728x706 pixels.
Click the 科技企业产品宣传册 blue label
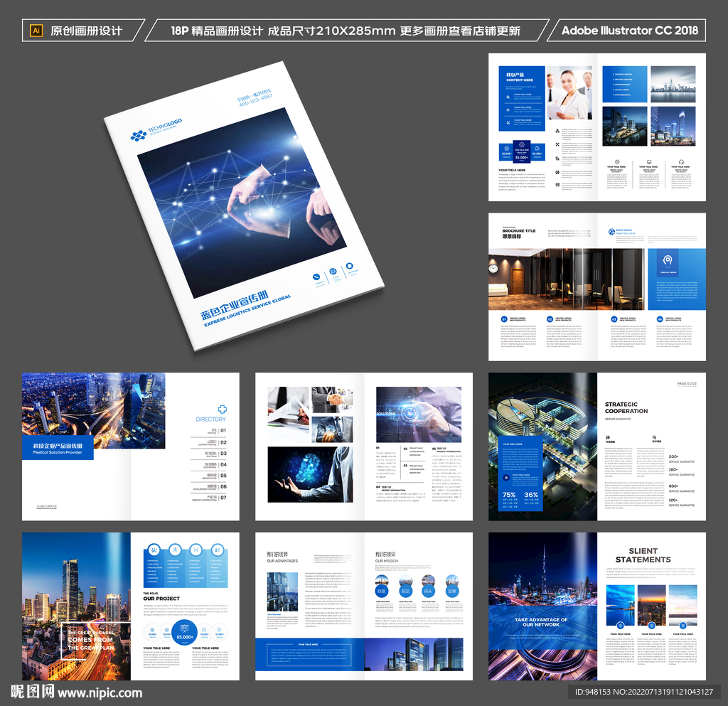tap(58, 445)
